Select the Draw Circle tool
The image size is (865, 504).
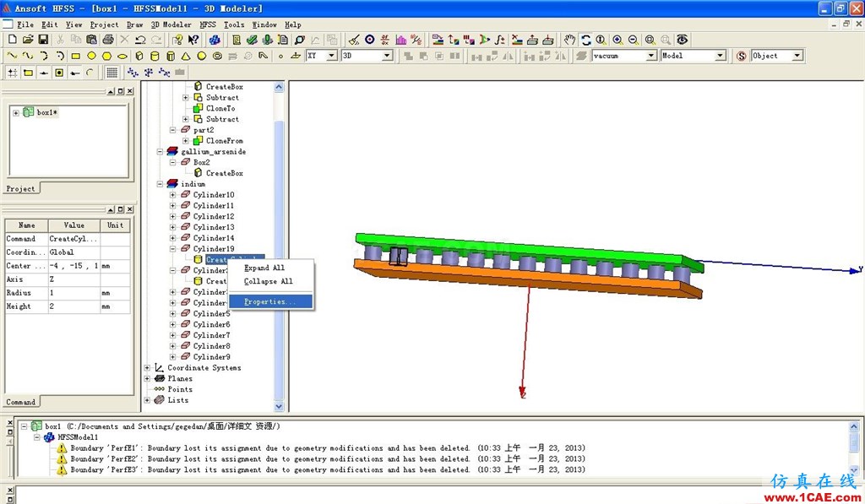(91, 56)
